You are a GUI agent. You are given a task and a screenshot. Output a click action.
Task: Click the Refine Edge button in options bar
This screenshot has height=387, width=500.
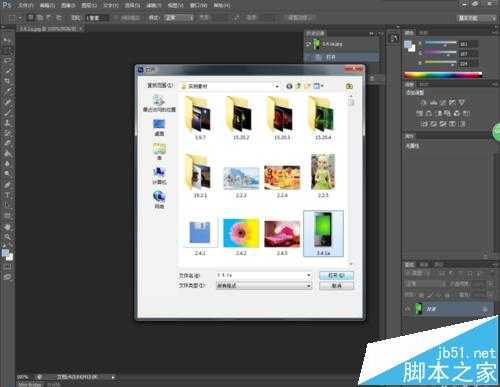pos(300,18)
